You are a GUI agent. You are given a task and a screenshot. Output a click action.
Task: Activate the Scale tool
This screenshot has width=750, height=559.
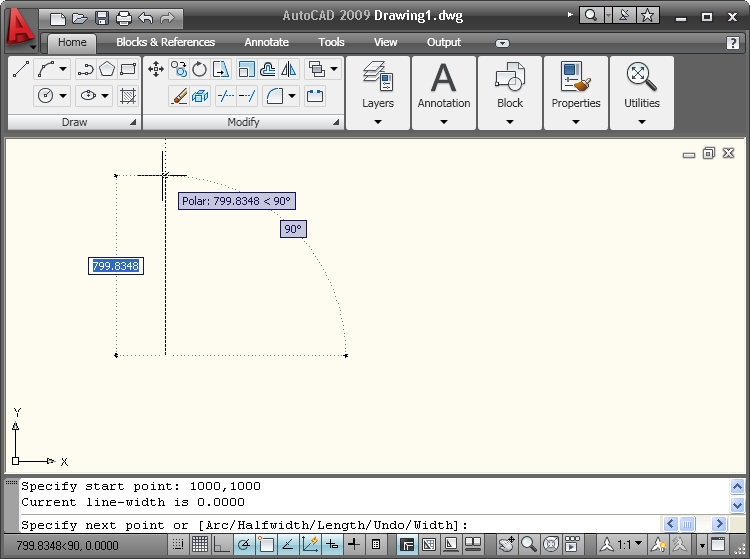(246, 69)
